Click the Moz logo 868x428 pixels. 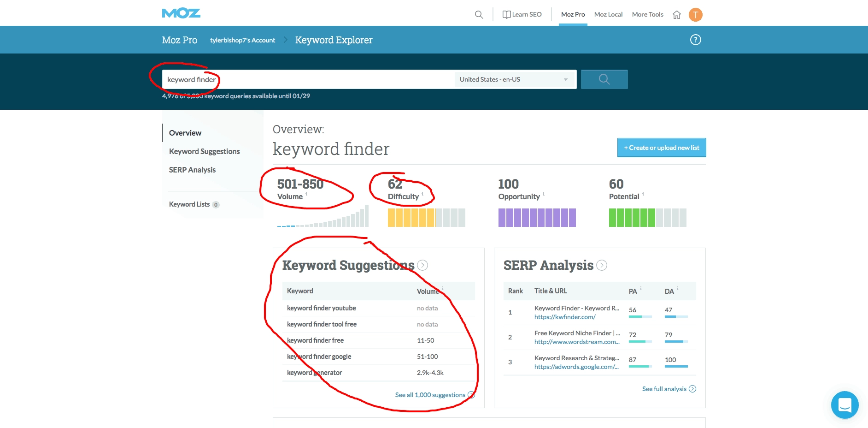point(181,13)
